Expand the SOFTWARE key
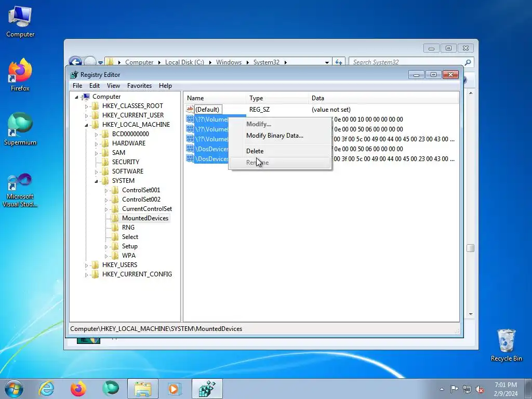The image size is (532, 399). tap(96, 171)
